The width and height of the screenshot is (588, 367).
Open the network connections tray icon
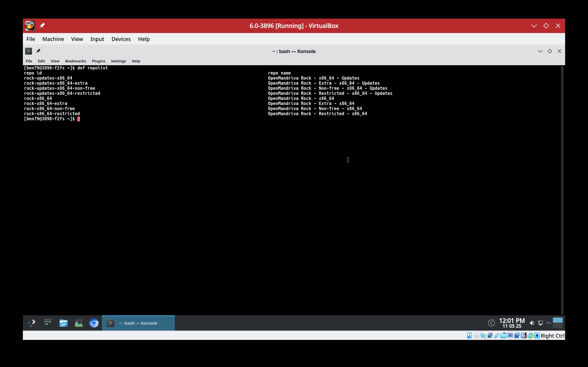(x=540, y=323)
